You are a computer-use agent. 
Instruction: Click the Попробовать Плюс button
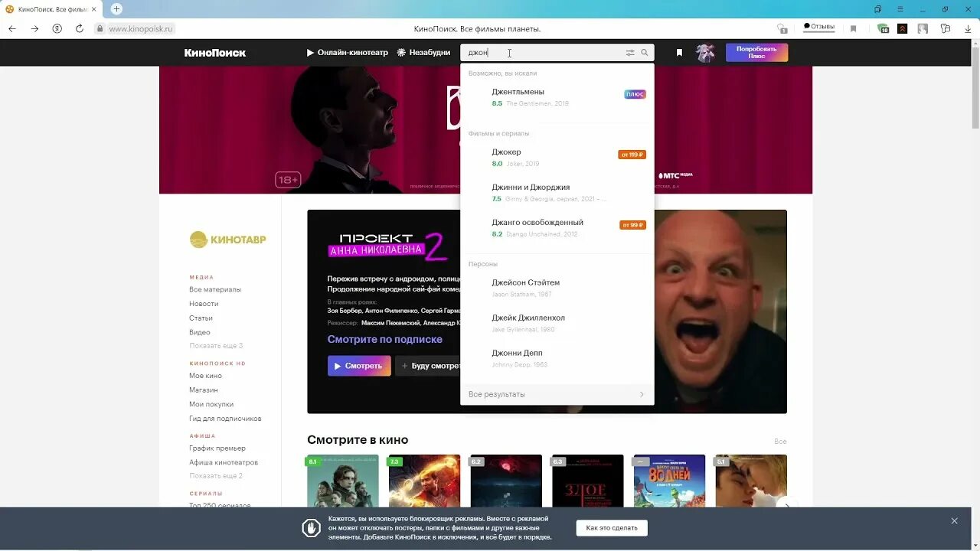[756, 53]
